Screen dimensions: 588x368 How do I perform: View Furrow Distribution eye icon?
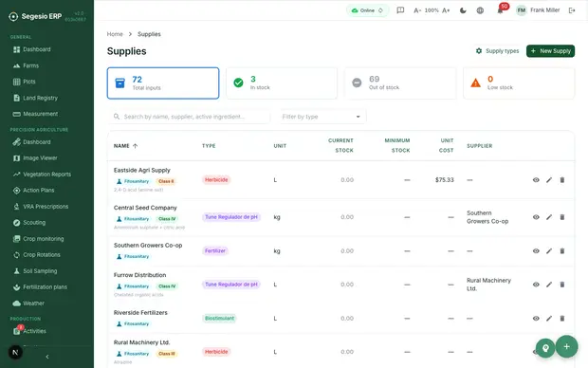click(x=536, y=285)
